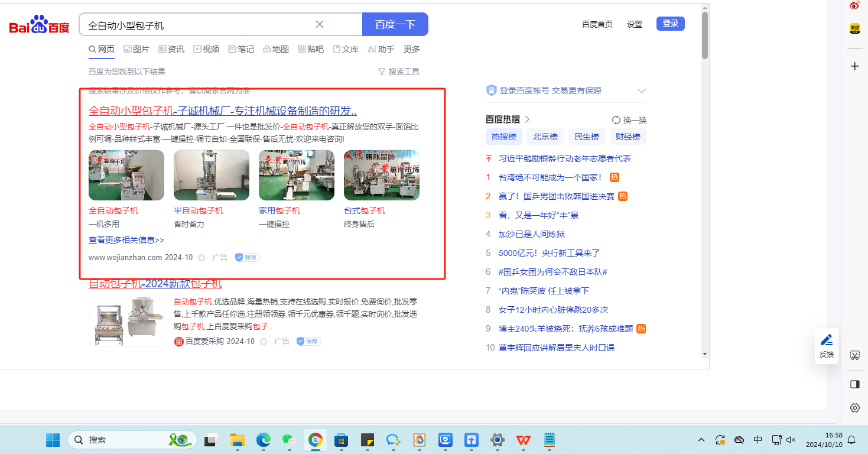Click the Baidu logo
This screenshot has height=454, width=868.
(39, 25)
